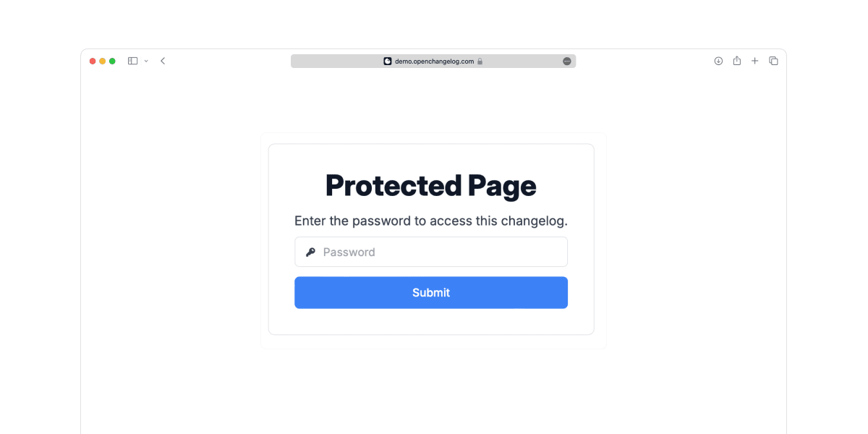Image resolution: width=868 pixels, height=434 pixels.
Task: Go back using the back arrow
Action: [x=163, y=61]
